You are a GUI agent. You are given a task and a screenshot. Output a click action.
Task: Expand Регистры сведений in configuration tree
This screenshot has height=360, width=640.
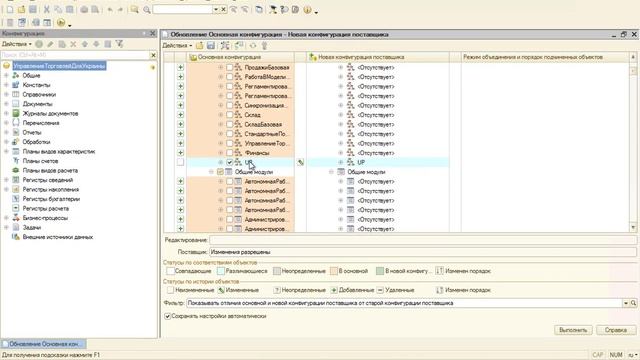6,180
